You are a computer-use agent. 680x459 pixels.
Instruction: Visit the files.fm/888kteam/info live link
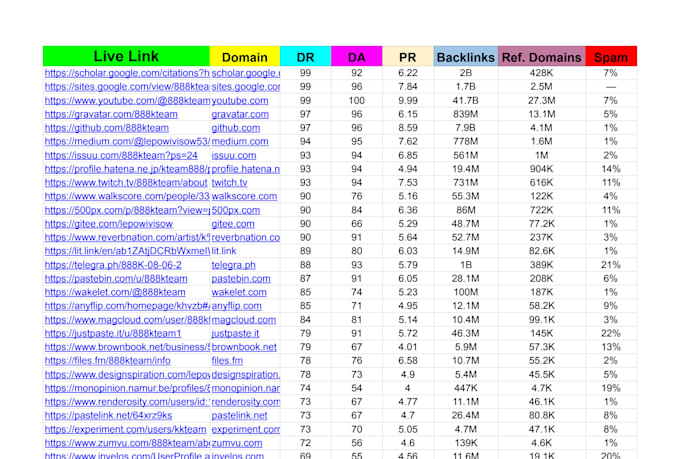click(108, 361)
